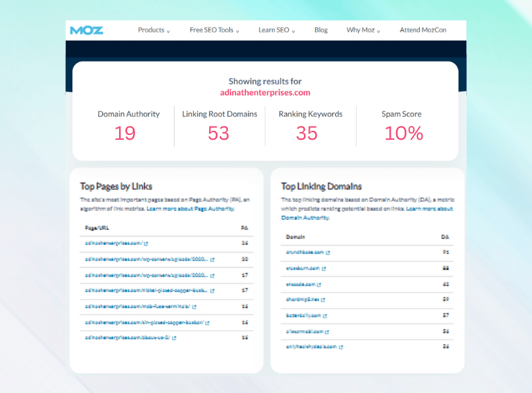The image size is (532, 393).
Task: Click the crunchbase.com domain link
Action: click(305, 252)
